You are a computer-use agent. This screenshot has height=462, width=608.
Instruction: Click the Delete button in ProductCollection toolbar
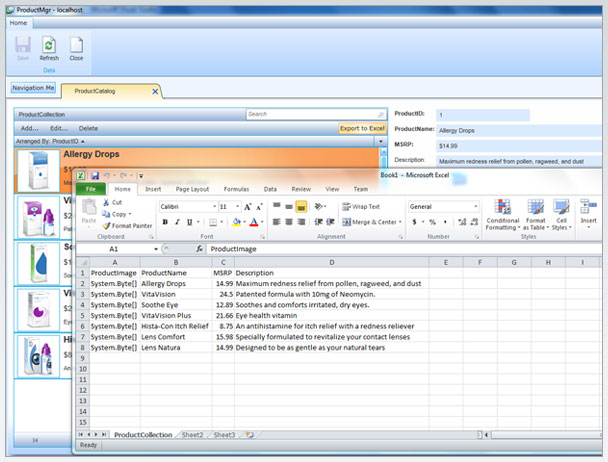click(x=88, y=128)
